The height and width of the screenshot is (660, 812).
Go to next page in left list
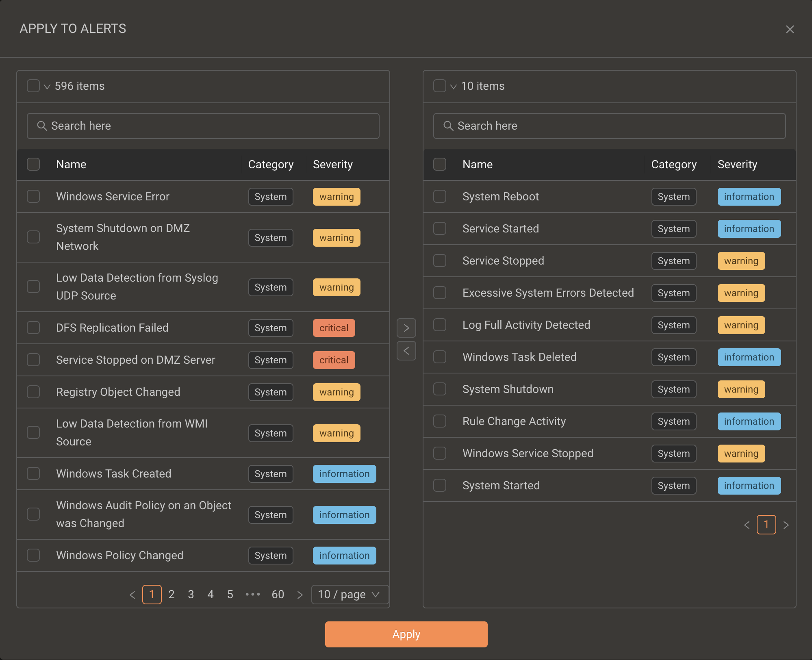[x=300, y=595]
